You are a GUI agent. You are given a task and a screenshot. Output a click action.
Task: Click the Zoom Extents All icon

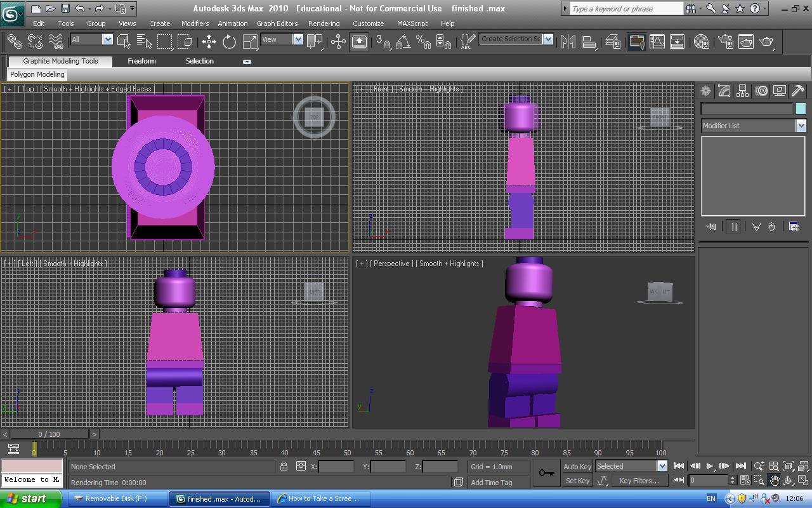pyautogui.click(x=803, y=466)
